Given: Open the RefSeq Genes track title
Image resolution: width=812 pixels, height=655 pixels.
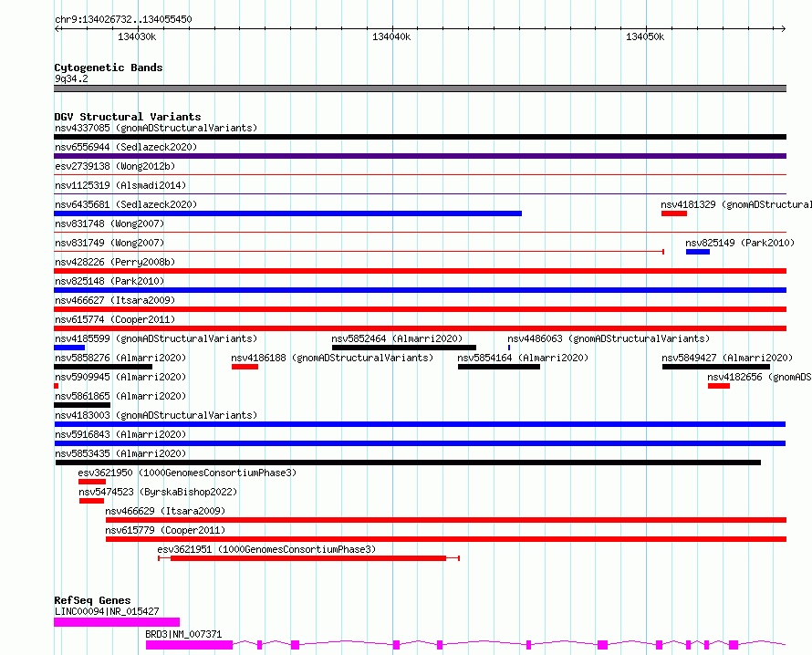Looking at the screenshot, I should click(92, 600).
